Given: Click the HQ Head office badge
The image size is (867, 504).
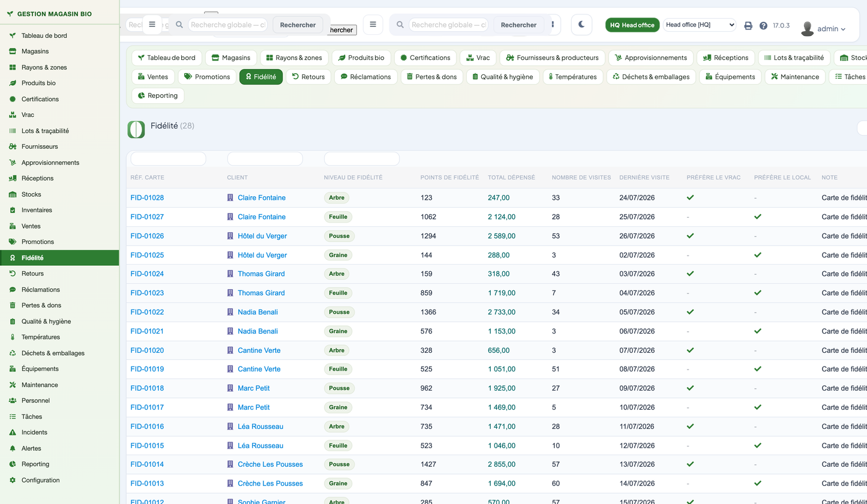Looking at the screenshot, I should coord(632,25).
